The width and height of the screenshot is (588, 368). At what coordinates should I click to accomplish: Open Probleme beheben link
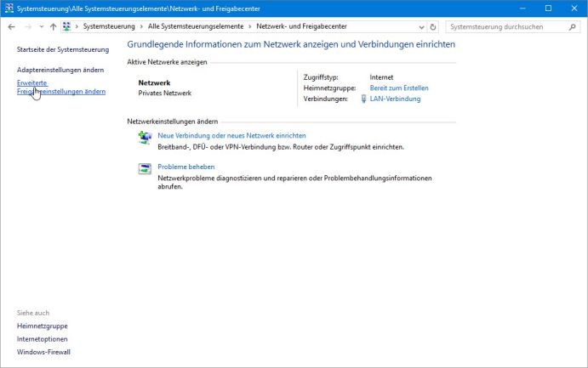click(x=186, y=167)
